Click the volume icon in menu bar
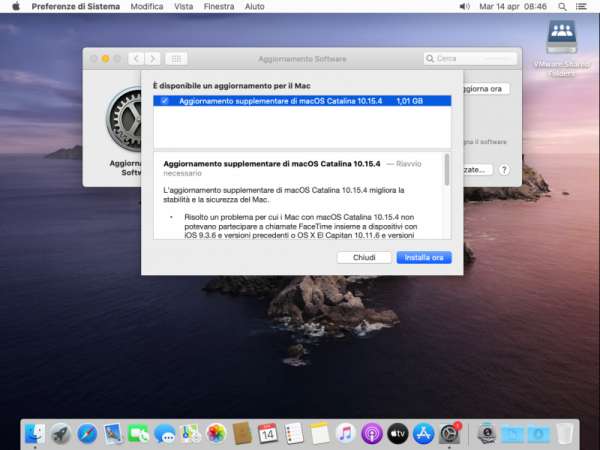This screenshot has height=450, width=600. click(x=464, y=7)
